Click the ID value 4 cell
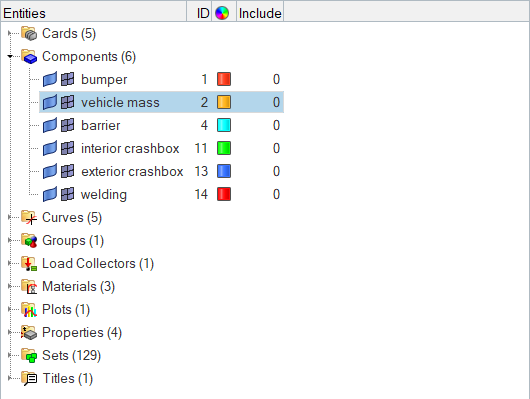The height and width of the screenshot is (399, 530). [204, 125]
